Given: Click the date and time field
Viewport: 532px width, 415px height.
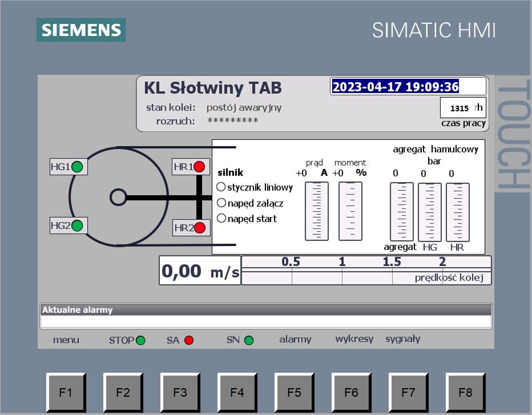Looking at the screenshot, I should 408,87.
